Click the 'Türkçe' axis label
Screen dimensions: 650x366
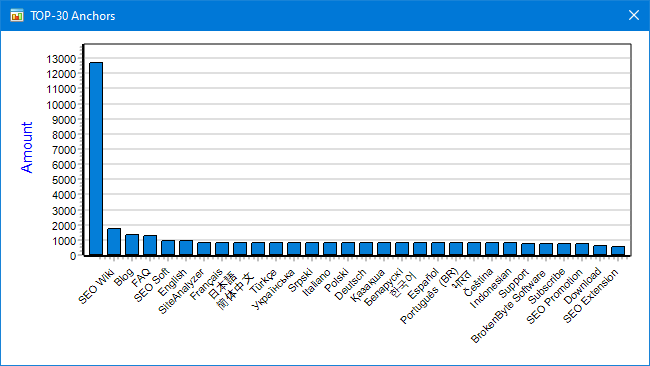point(263,281)
